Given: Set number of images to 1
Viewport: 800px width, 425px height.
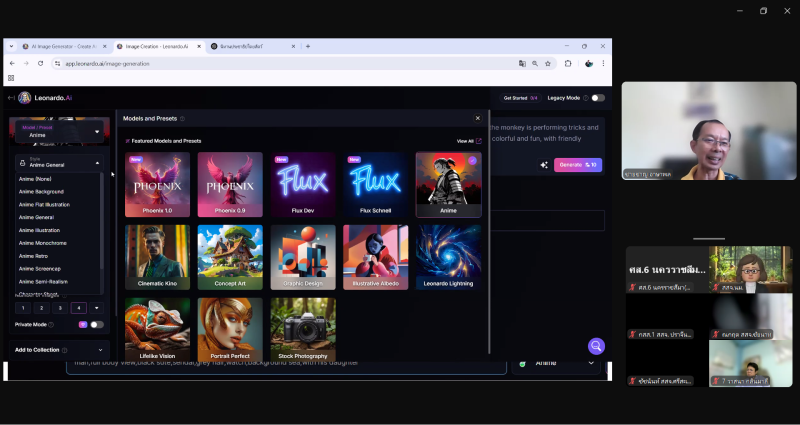Looking at the screenshot, I should click(23, 308).
